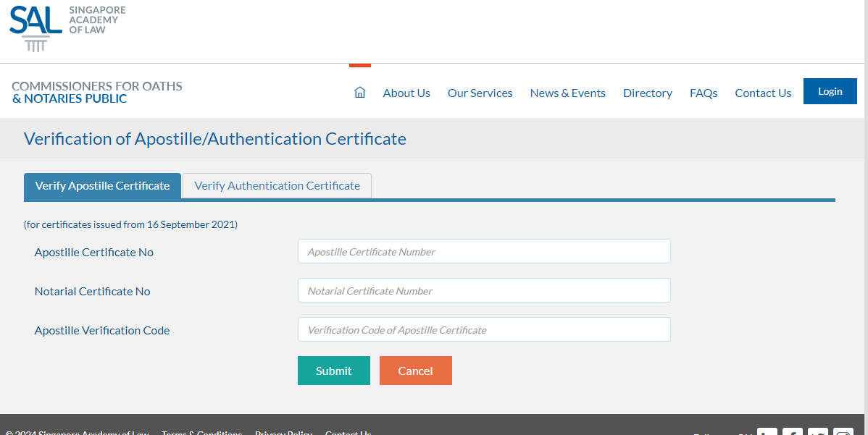Open the Privacy Policy footer link

283,432
